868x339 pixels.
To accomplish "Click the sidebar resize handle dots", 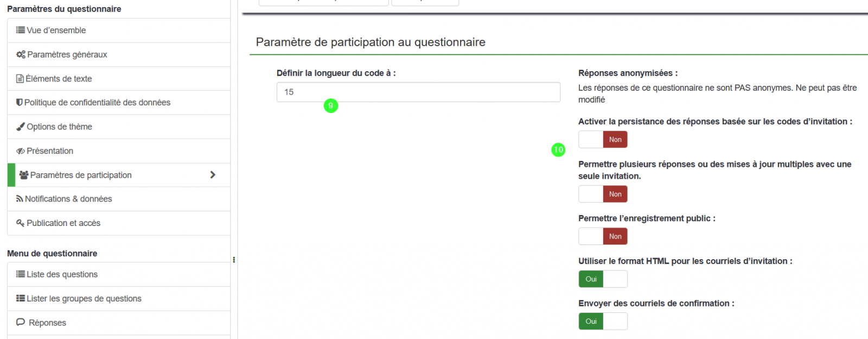I will pyautogui.click(x=234, y=260).
